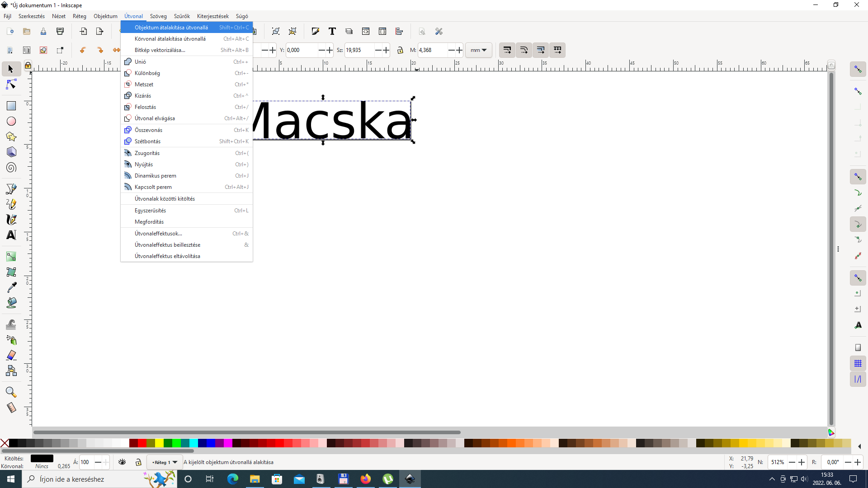Select the Star and polygon tool
This screenshot has height=488, width=868.
click(x=11, y=136)
